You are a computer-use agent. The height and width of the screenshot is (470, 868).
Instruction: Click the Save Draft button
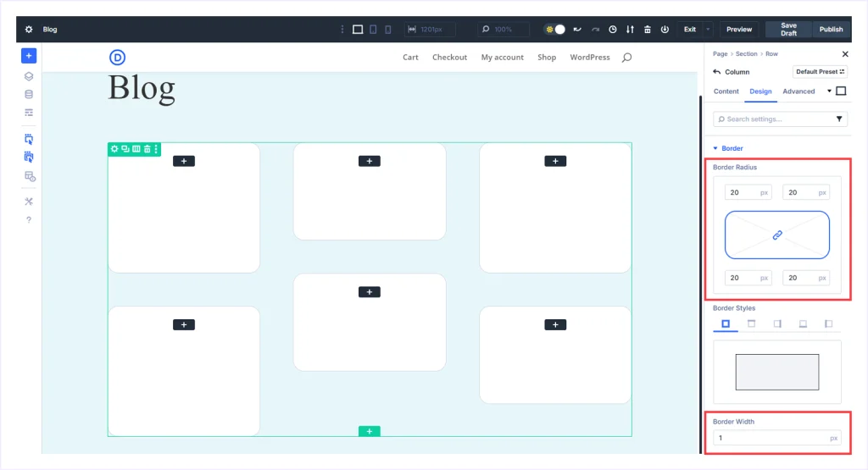788,30
